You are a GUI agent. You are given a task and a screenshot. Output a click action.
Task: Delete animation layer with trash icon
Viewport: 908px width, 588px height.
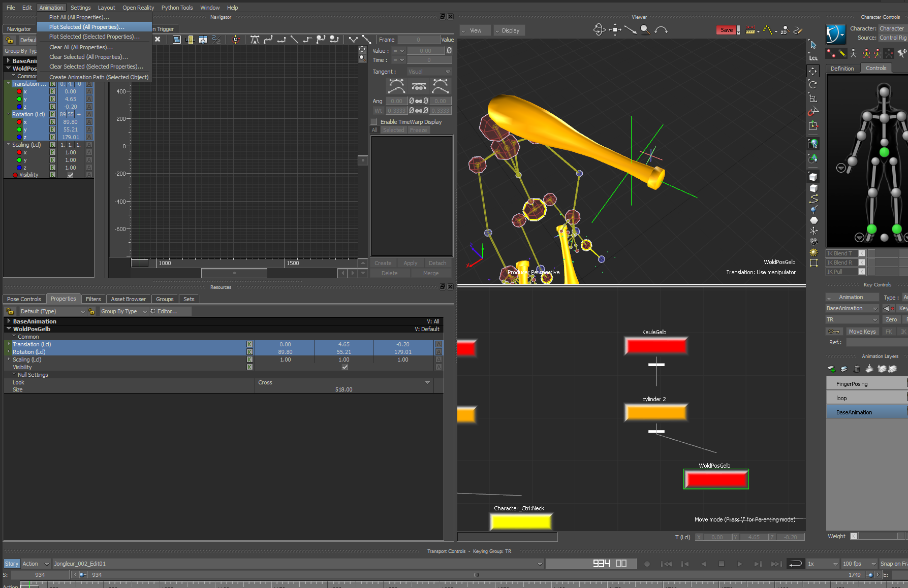857,369
